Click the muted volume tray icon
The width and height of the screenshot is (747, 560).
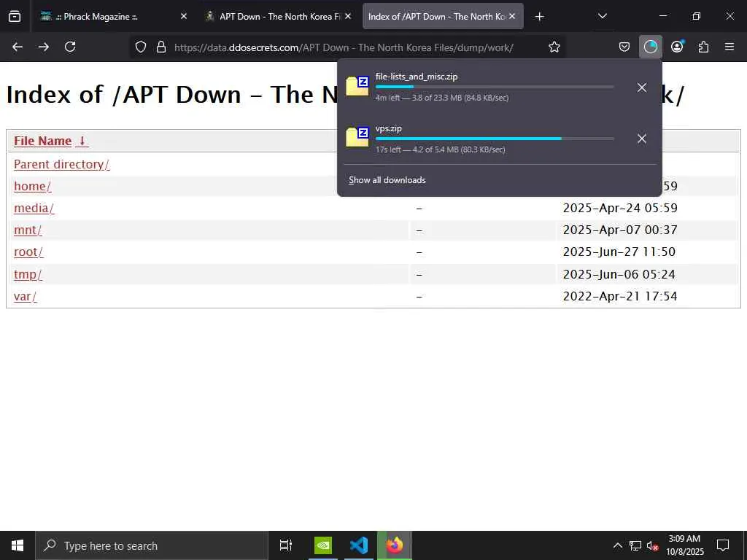click(653, 545)
